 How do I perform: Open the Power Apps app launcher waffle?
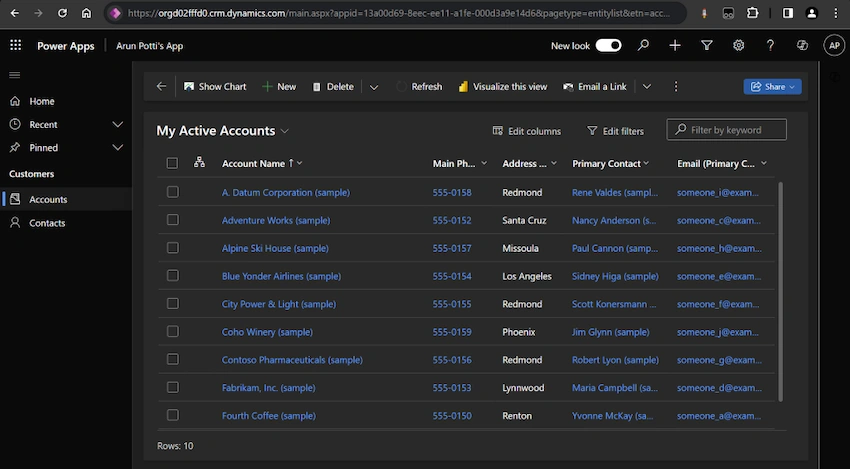click(16, 46)
